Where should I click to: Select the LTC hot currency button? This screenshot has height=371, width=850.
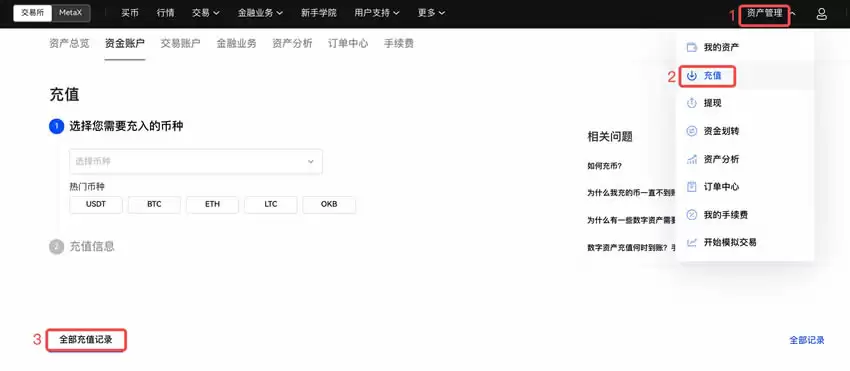coord(271,205)
